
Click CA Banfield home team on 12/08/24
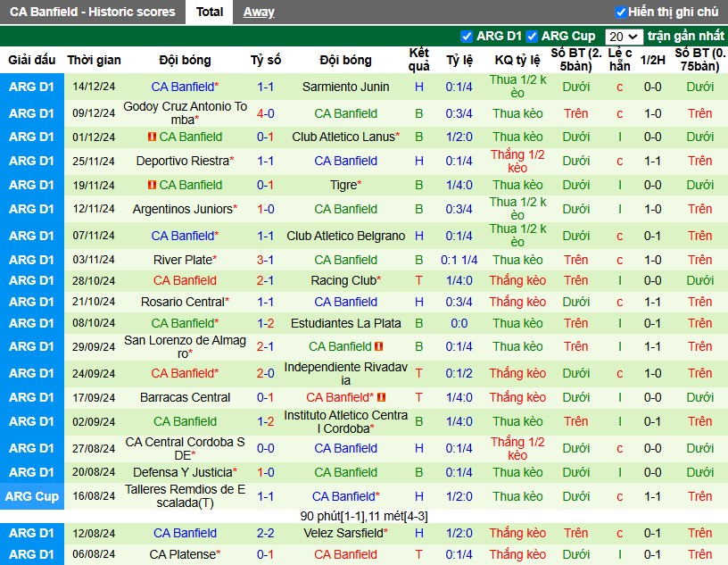185,534
